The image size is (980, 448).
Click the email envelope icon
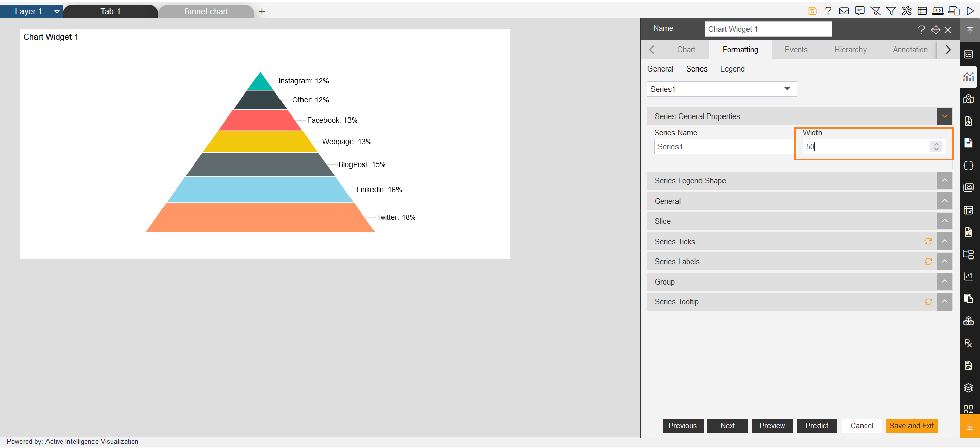pyautogui.click(x=844, y=11)
